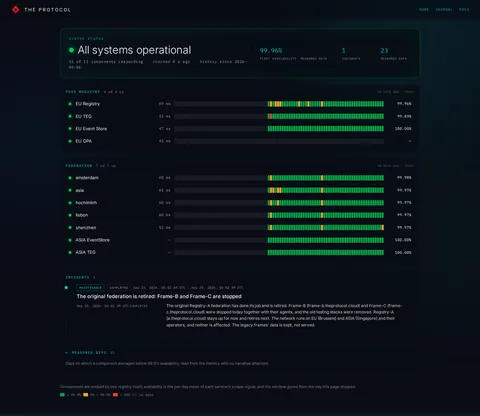Click the 100.00% value in ASIA TEG row
The height and width of the screenshot is (416, 480).
coord(403,252)
